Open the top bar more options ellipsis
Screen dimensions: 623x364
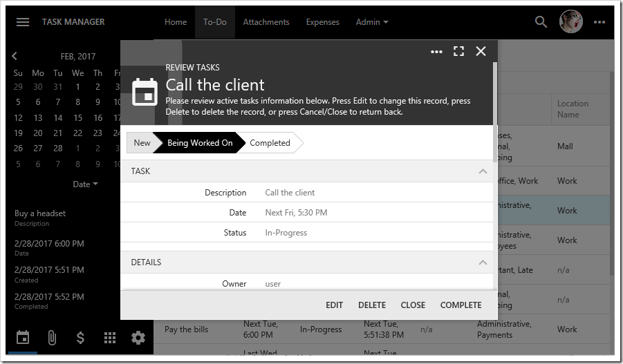click(x=599, y=22)
